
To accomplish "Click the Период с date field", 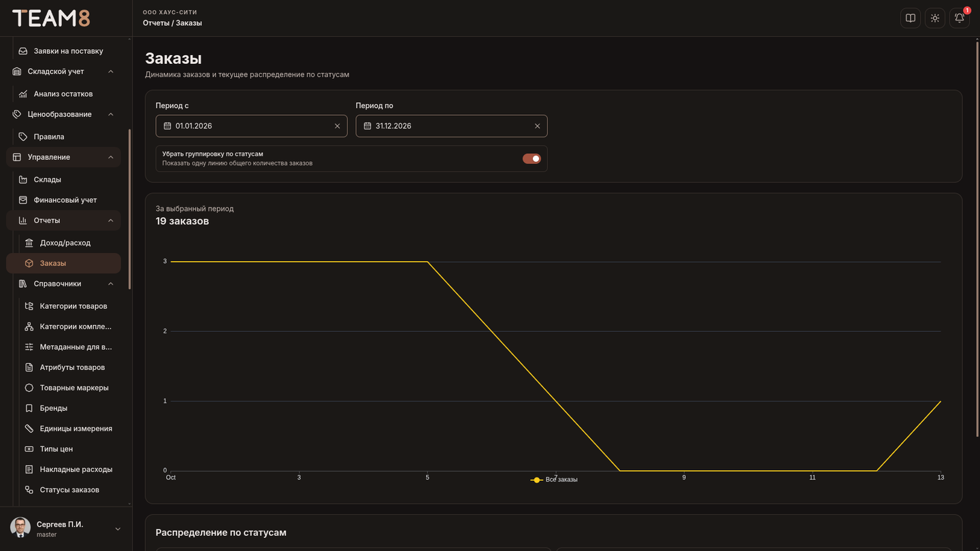I will [252, 126].
